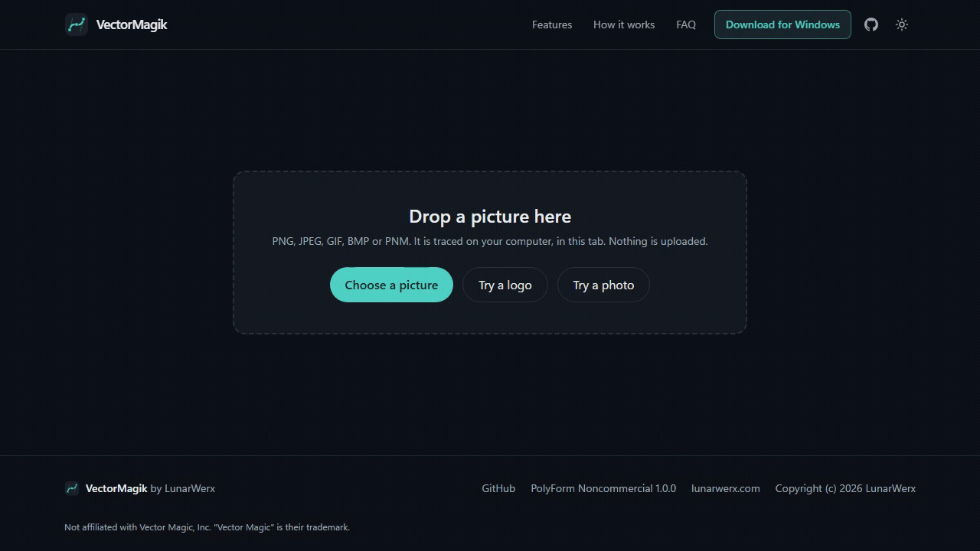Go to How it works section
Image resolution: width=980 pixels, height=551 pixels.
(624, 24)
